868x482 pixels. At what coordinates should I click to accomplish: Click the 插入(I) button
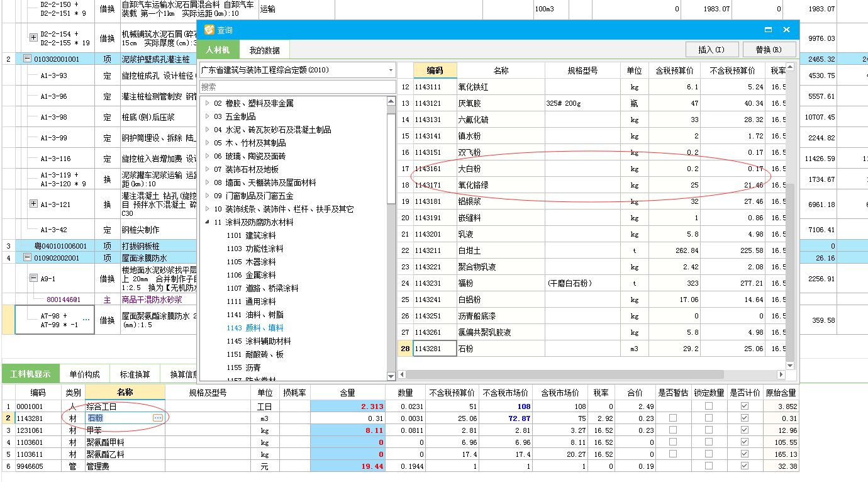(x=711, y=50)
